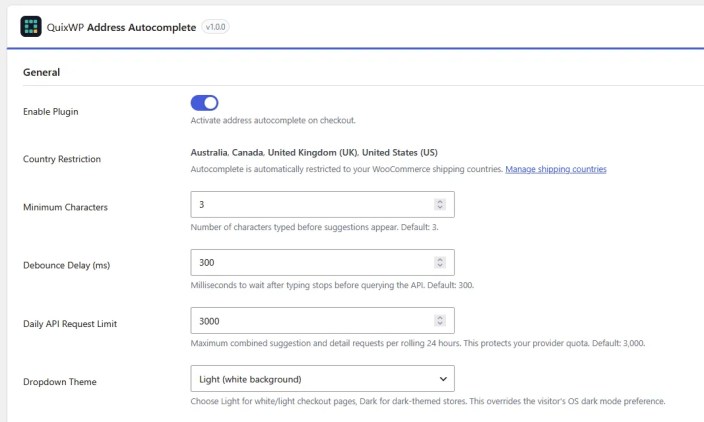Click the 'Activate address autocomplete on checkout' description
The image size is (704, 422).
(x=273, y=120)
